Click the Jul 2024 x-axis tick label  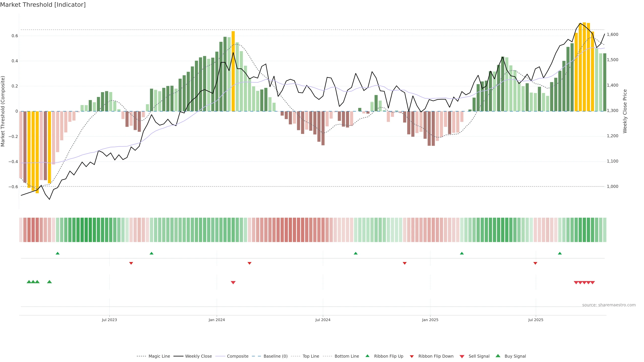pos(323,320)
